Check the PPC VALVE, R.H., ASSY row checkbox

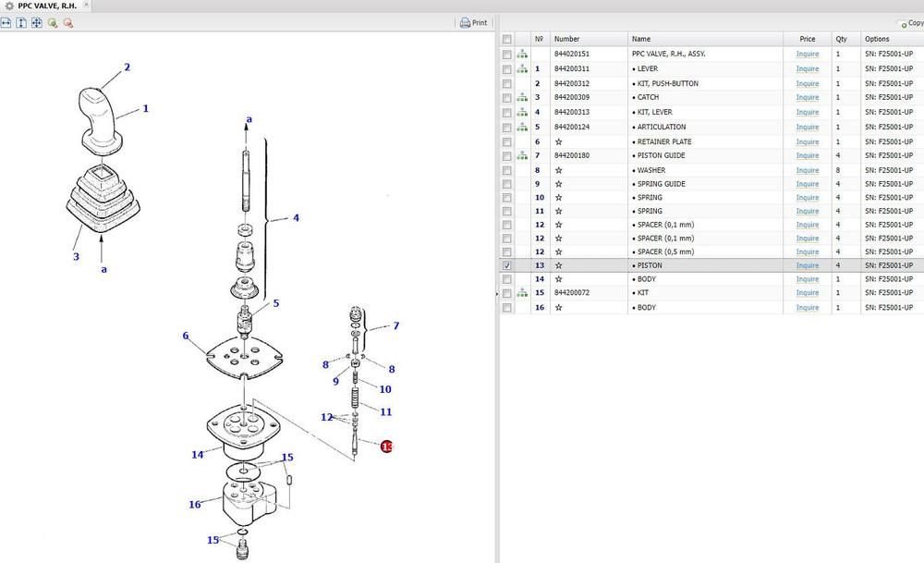506,55
